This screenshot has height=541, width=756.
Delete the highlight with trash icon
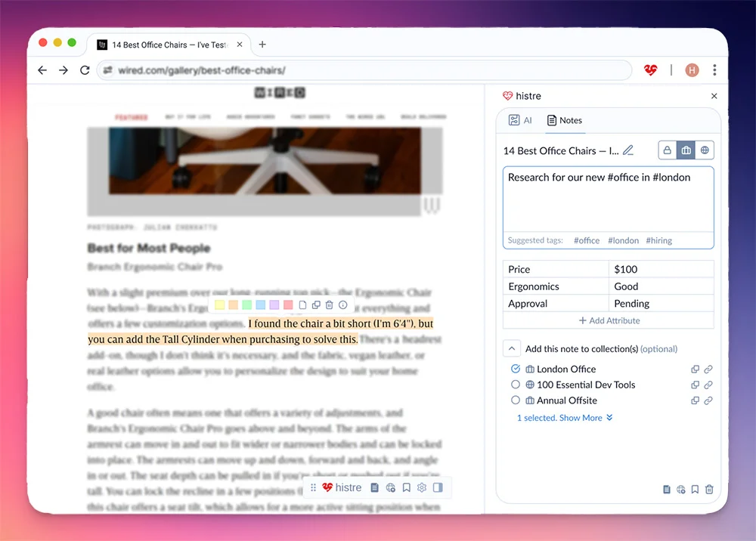tap(330, 305)
